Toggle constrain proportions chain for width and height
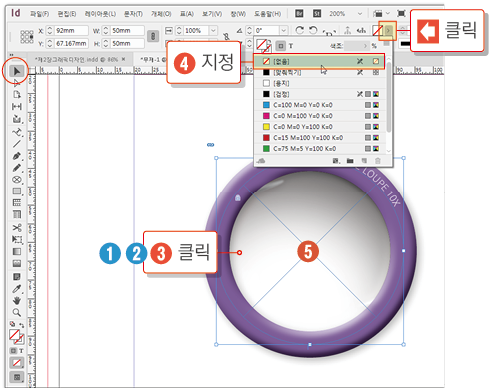 (153, 36)
